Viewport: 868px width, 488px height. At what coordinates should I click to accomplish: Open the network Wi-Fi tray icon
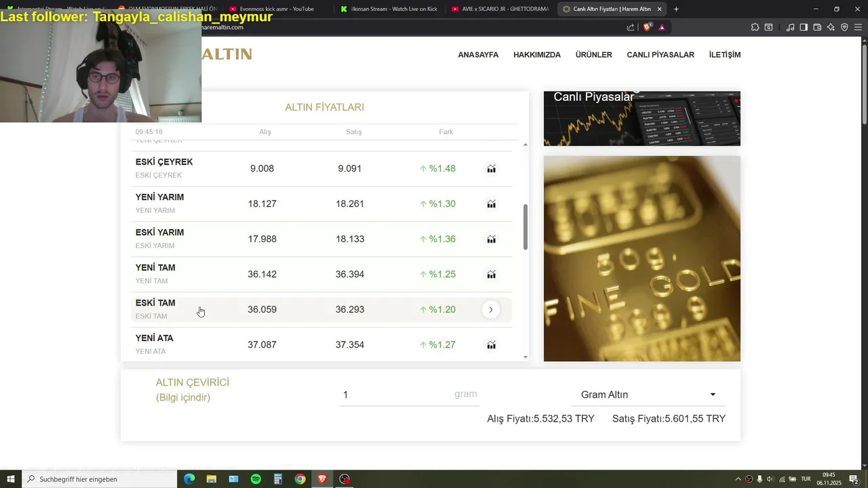click(781, 479)
